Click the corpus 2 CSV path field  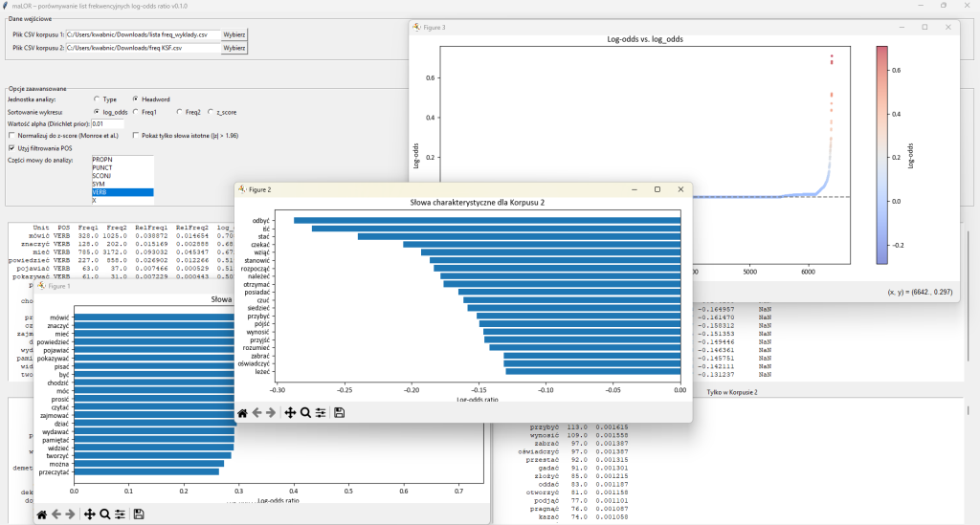point(143,48)
